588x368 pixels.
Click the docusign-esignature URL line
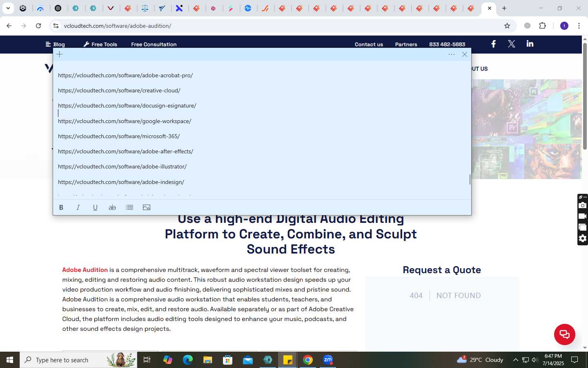coord(127,105)
